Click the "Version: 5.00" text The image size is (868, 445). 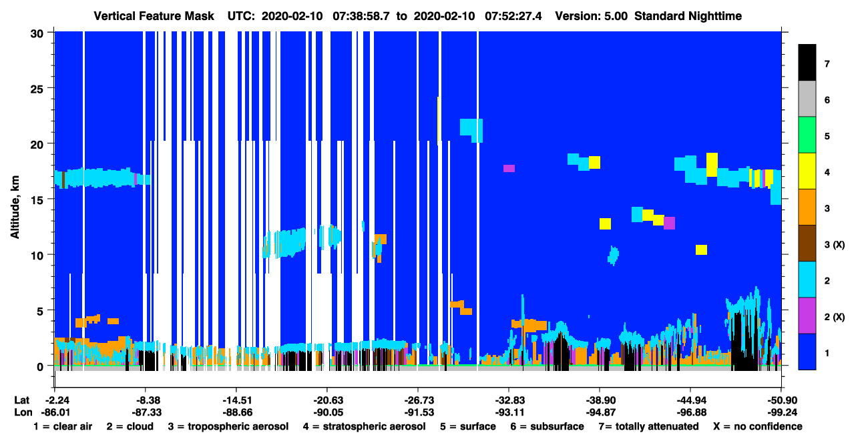click(592, 15)
